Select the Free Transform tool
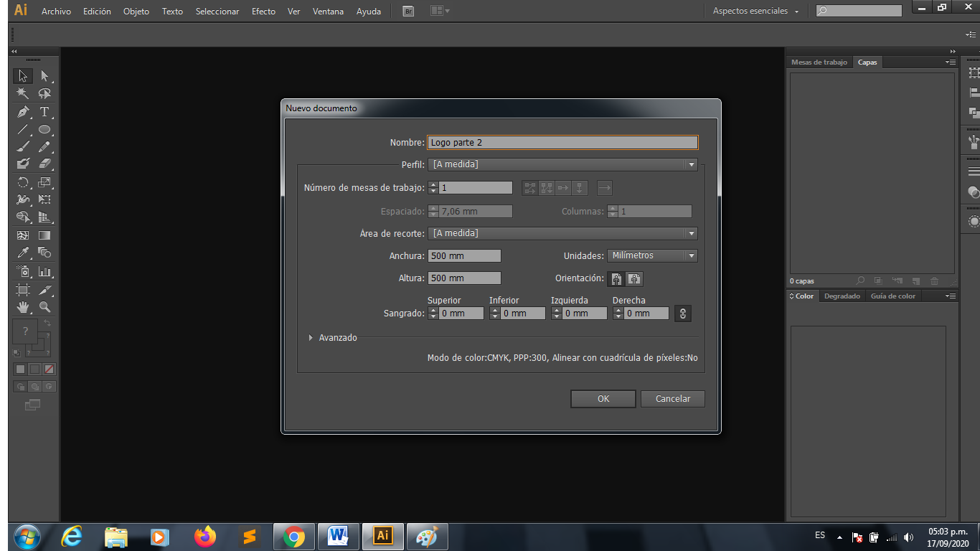Viewport: 980px width, 551px height. (44, 199)
